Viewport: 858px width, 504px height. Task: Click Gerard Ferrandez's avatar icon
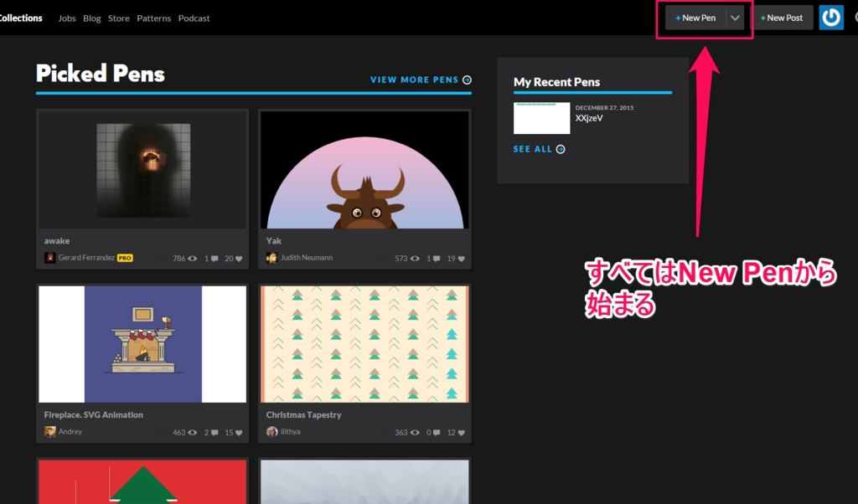tap(49, 258)
